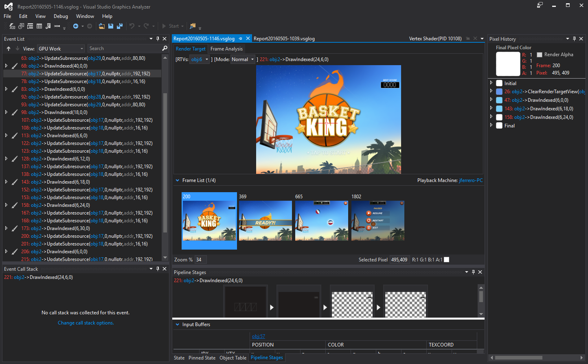Viewport: 588px width, 364px height.
Task: Pin the Pipeline Stages panel
Action: tap(473, 272)
